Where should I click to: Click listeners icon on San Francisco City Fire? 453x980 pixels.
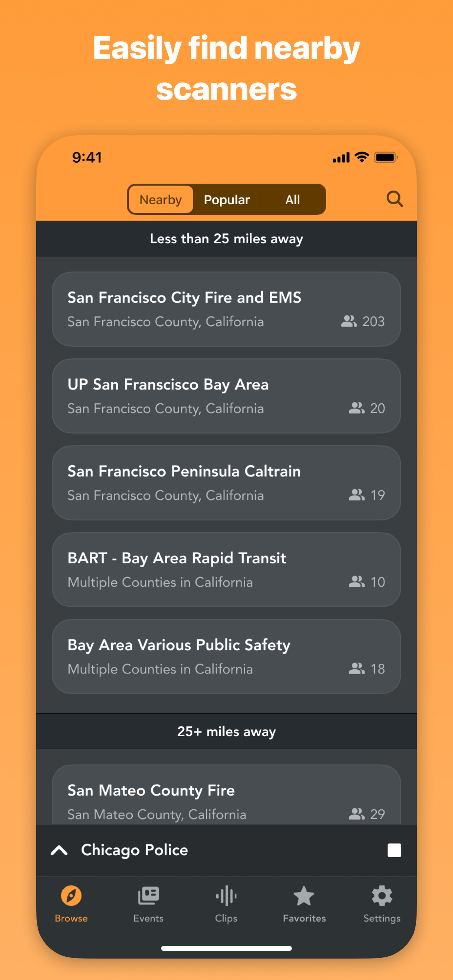[x=348, y=322]
